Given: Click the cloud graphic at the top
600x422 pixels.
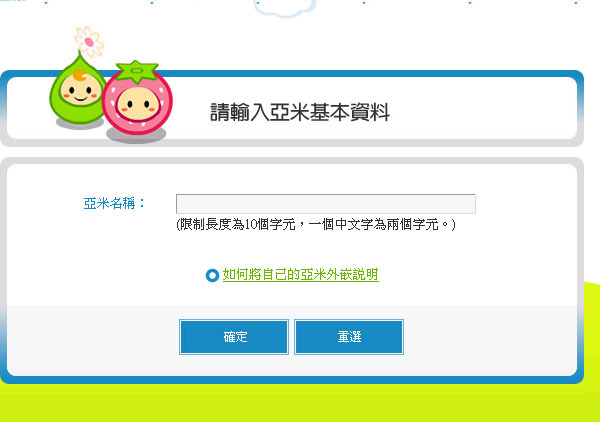Looking at the screenshot, I should click(x=285, y=8).
